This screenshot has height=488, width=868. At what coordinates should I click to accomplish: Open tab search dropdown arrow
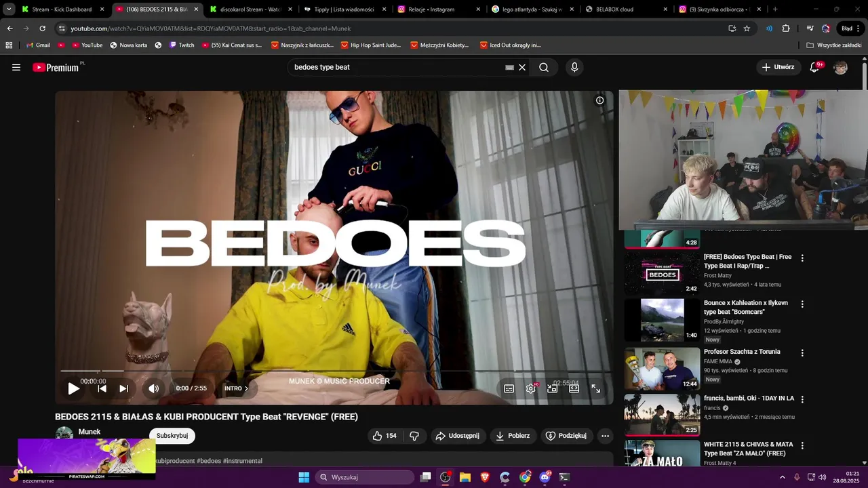(x=9, y=9)
